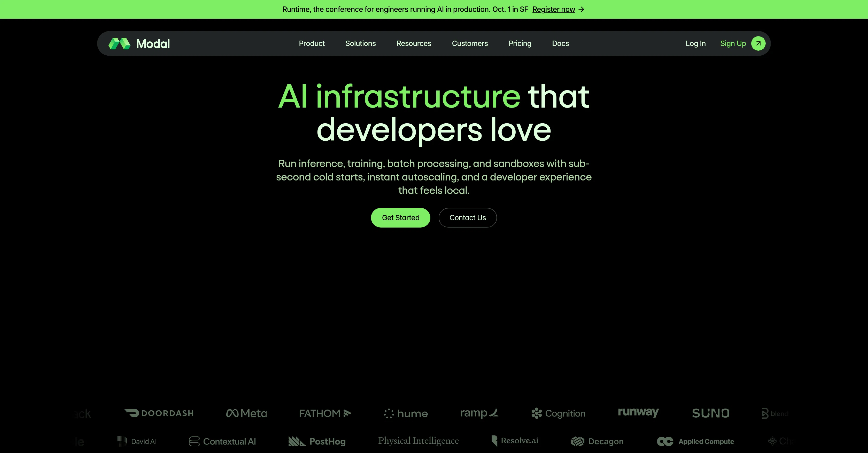
Task: Click the Decagon logo
Action: point(597,442)
